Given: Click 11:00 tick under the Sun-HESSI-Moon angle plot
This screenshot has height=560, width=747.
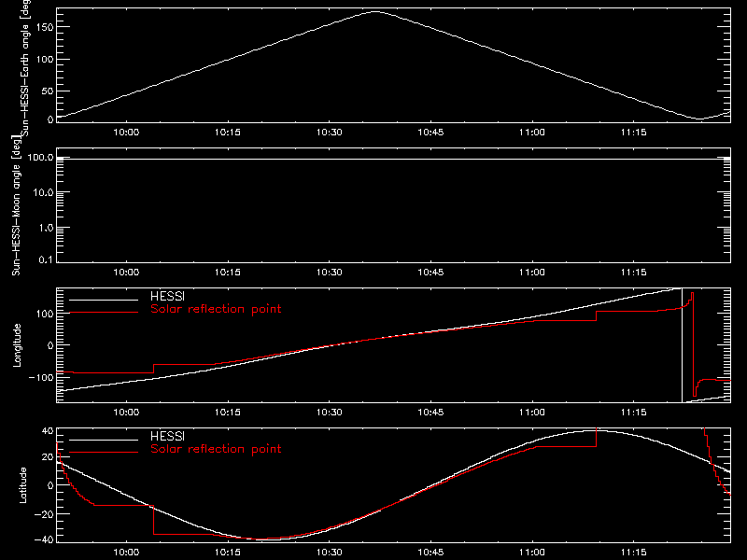Looking at the screenshot, I should (532, 273).
